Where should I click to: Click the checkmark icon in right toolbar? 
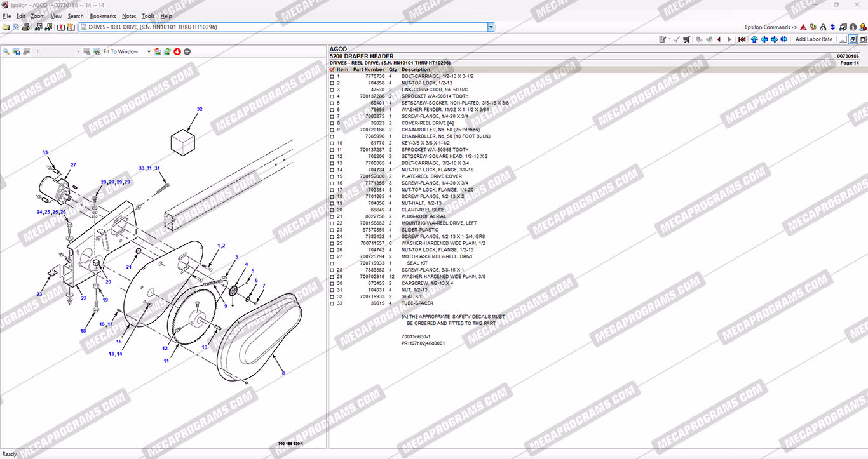pos(677,39)
